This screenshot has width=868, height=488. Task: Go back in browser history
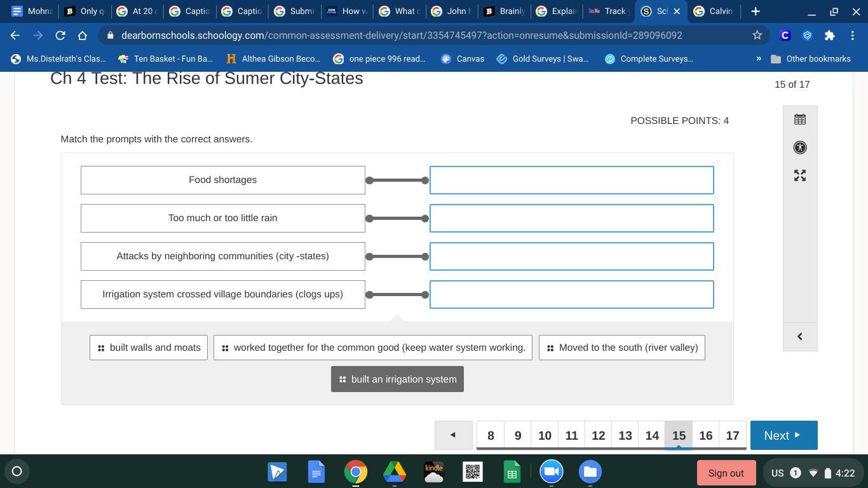(15, 36)
